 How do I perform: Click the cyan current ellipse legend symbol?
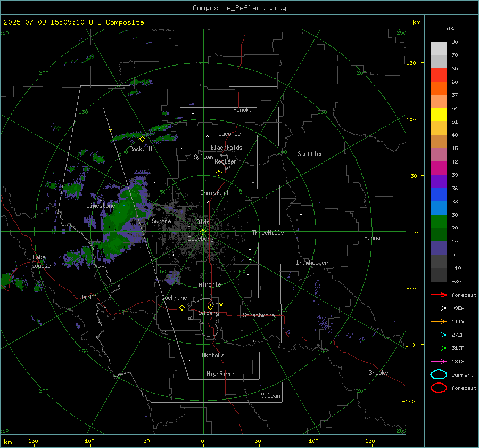(439, 374)
